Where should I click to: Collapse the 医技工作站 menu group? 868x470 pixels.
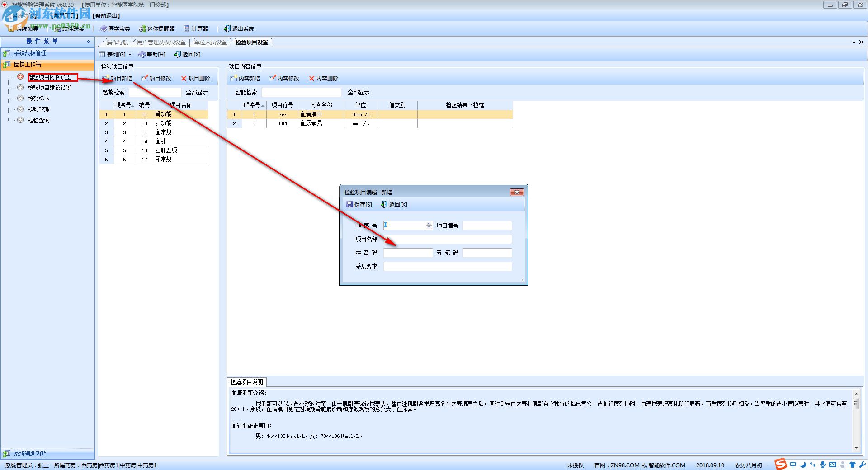47,64
